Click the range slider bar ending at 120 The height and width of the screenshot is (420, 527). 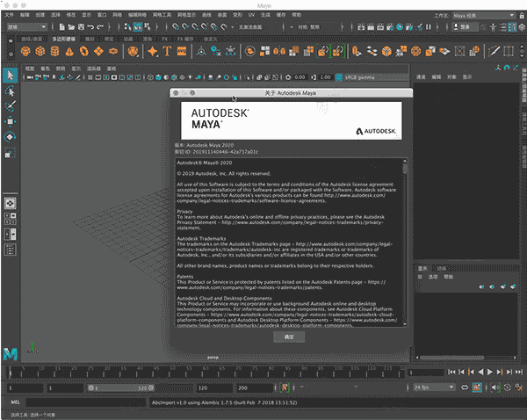point(121,387)
